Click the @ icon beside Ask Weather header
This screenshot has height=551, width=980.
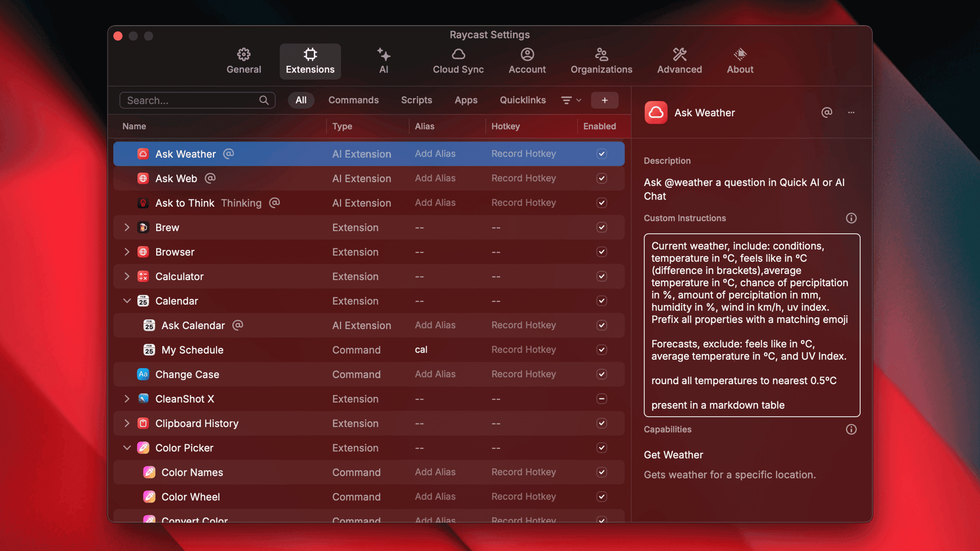(x=826, y=112)
